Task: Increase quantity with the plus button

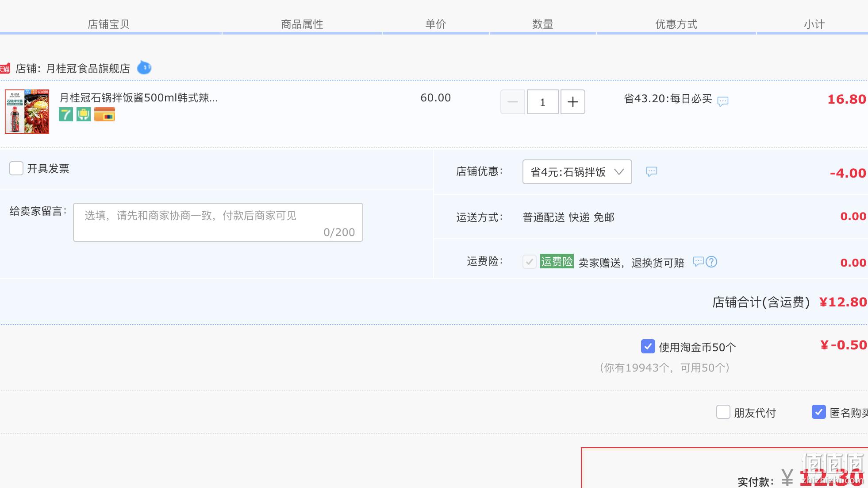Action: pos(573,102)
